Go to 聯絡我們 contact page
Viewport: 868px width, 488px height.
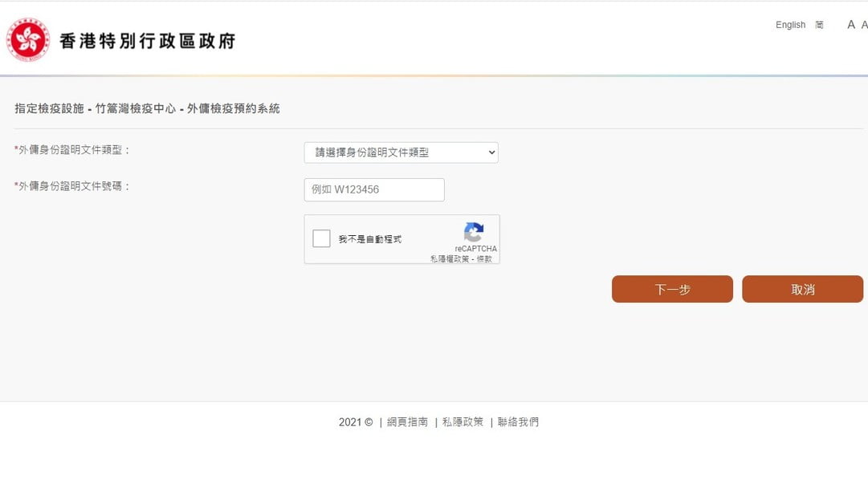click(518, 422)
